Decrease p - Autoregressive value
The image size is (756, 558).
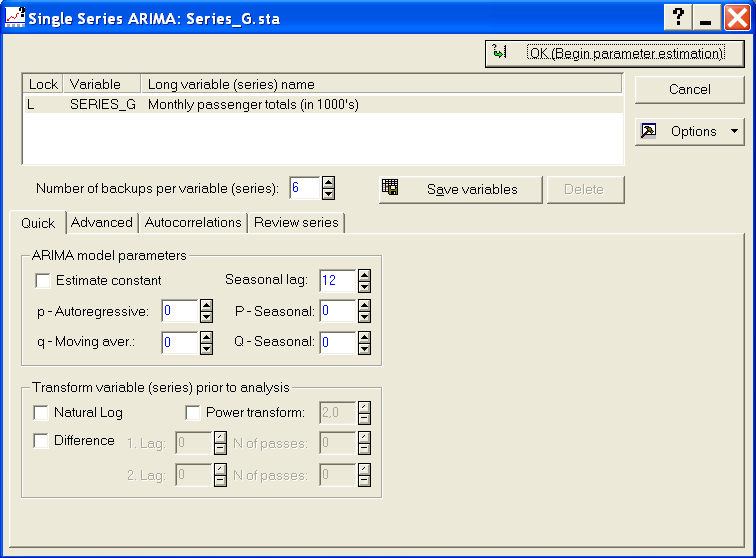[206, 317]
